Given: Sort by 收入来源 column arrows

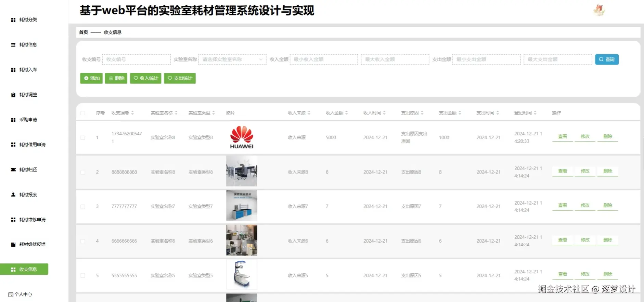Looking at the screenshot, I should tap(309, 113).
